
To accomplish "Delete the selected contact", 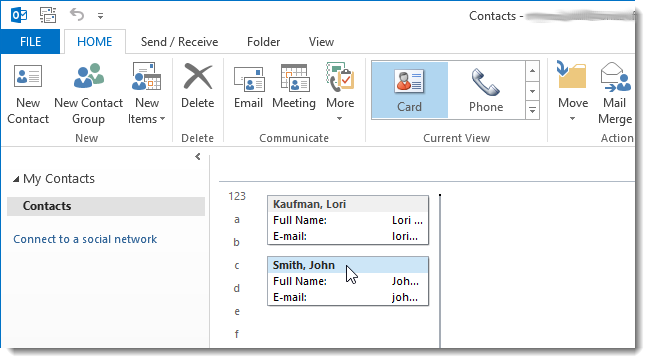I will (x=197, y=87).
